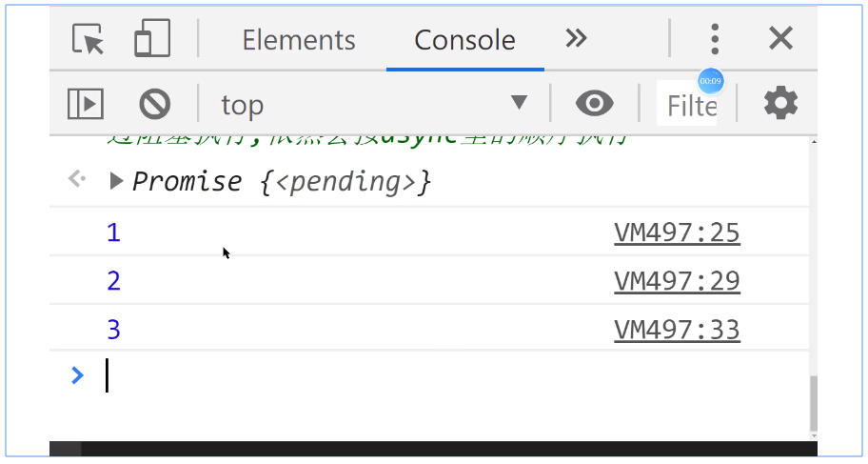Select the Console tab
Viewport: 868px width, 464px height.
pyautogui.click(x=465, y=40)
